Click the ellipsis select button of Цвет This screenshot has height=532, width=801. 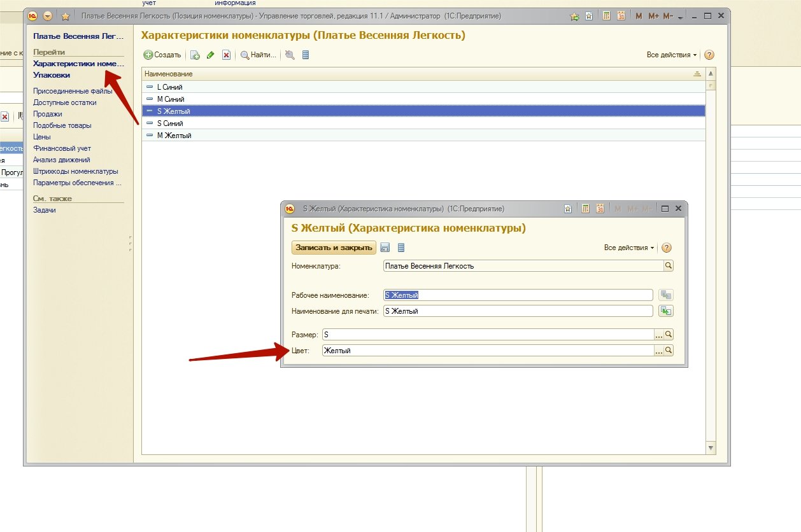(658, 350)
